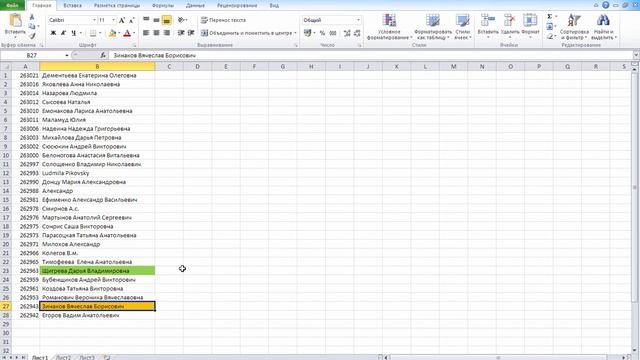Open Sort & Filter (Сортировка и фильтр)
The height and width of the screenshot is (360, 640).
(x=574, y=27)
